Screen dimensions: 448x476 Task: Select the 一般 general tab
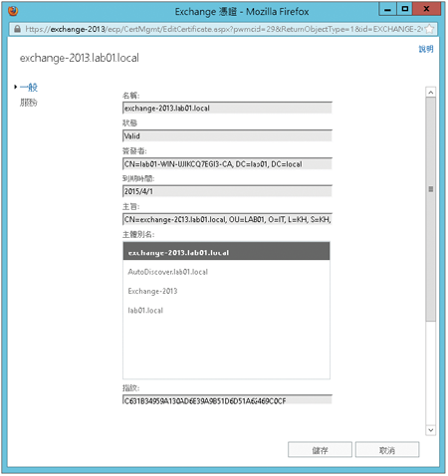click(29, 88)
